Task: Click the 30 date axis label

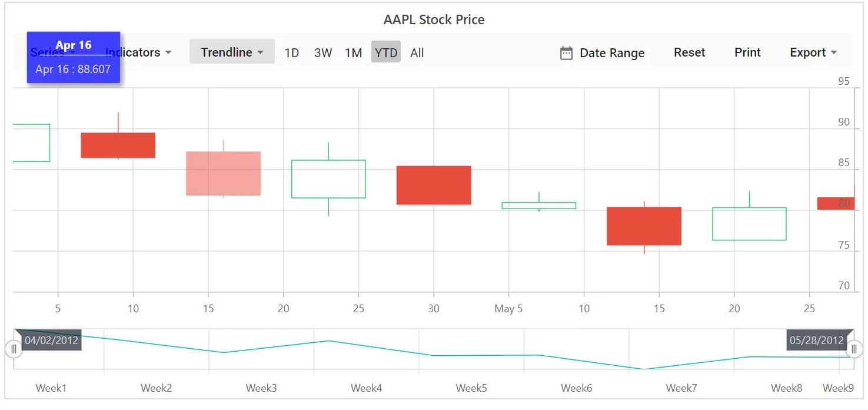Action: (434, 309)
